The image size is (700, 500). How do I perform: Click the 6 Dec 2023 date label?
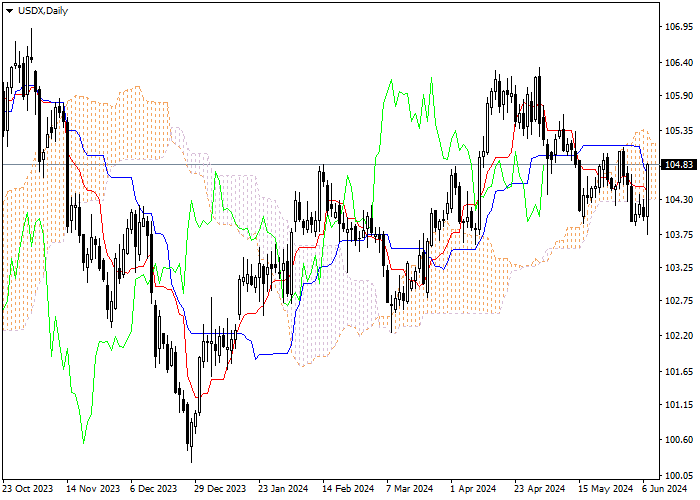click(154, 489)
